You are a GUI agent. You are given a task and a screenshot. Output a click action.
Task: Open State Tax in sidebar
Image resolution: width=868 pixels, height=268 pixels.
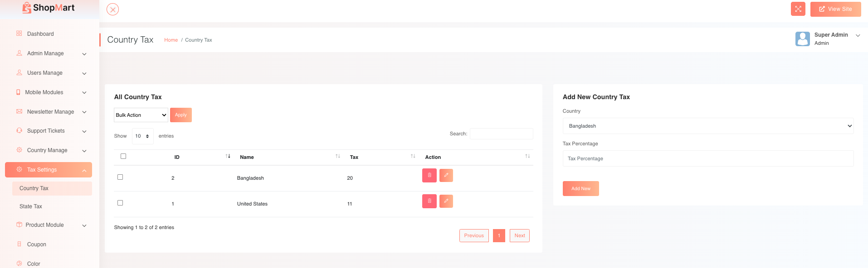[31, 206]
